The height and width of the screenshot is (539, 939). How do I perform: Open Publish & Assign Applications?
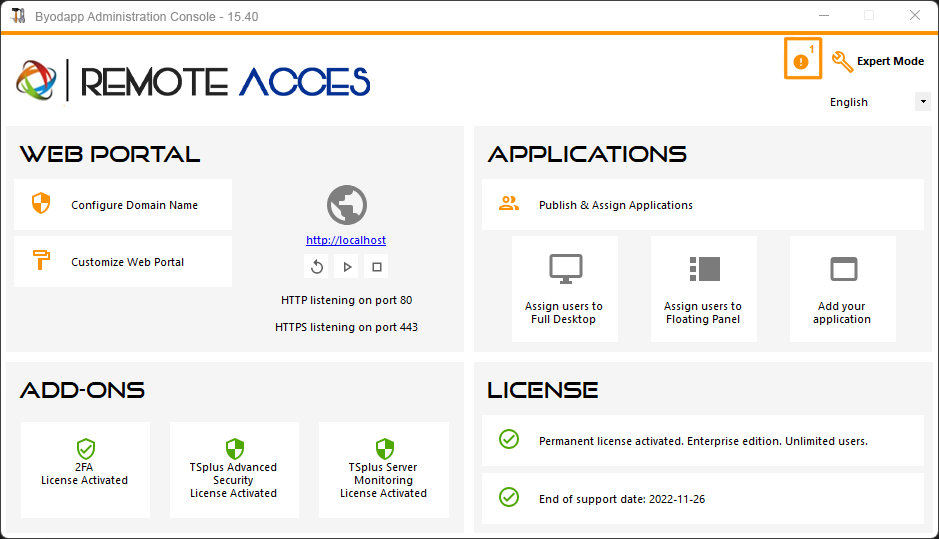703,205
